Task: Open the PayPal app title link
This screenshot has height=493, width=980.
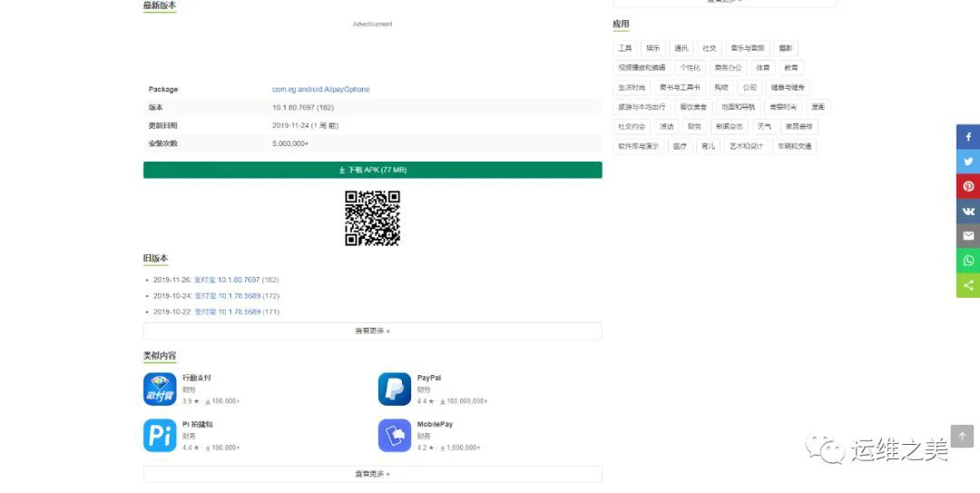Action: (428, 378)
